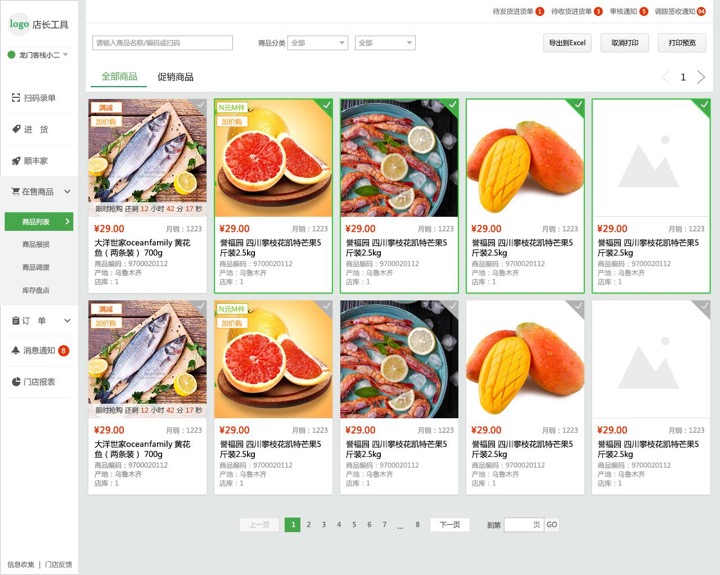This screenshot has height=575, width=720.
Task: Click the 待发货进货单 red badge
Action: click(x=540, y=11)
